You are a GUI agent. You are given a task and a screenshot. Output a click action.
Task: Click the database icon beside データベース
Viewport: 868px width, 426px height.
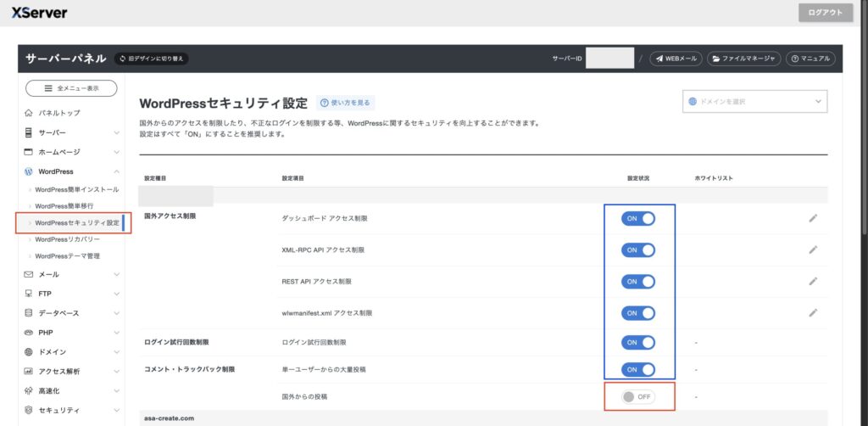pos(29,313)
